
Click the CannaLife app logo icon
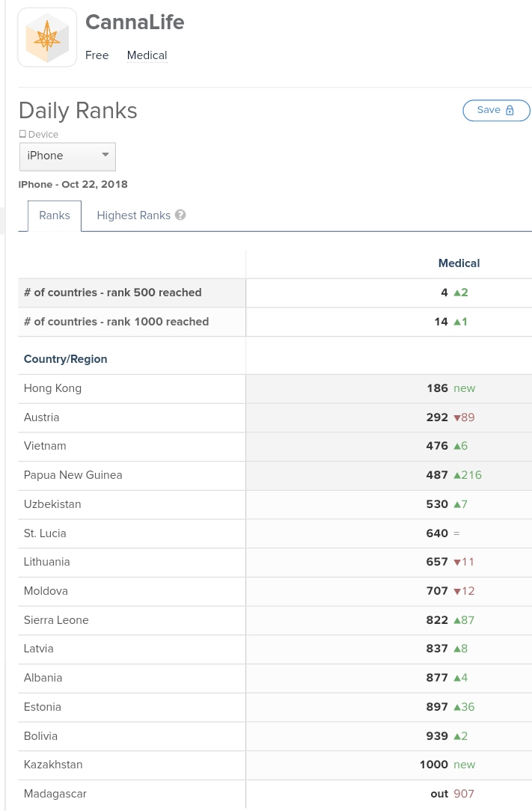click(x=46, y=36)
